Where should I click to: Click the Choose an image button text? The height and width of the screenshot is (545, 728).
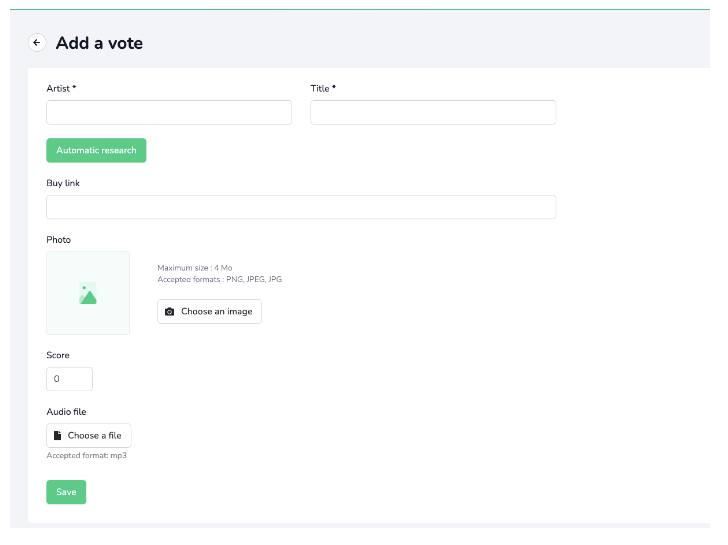click(x=217, y=311)
